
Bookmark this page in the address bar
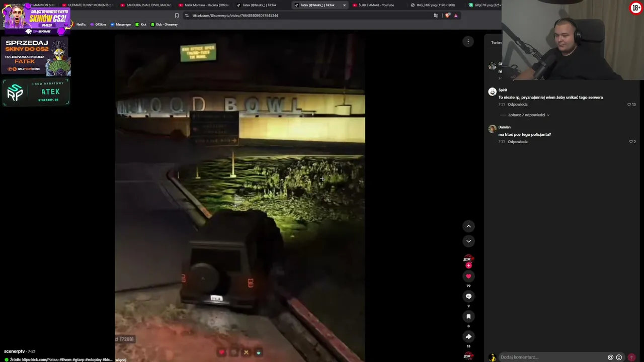(177, 16)
